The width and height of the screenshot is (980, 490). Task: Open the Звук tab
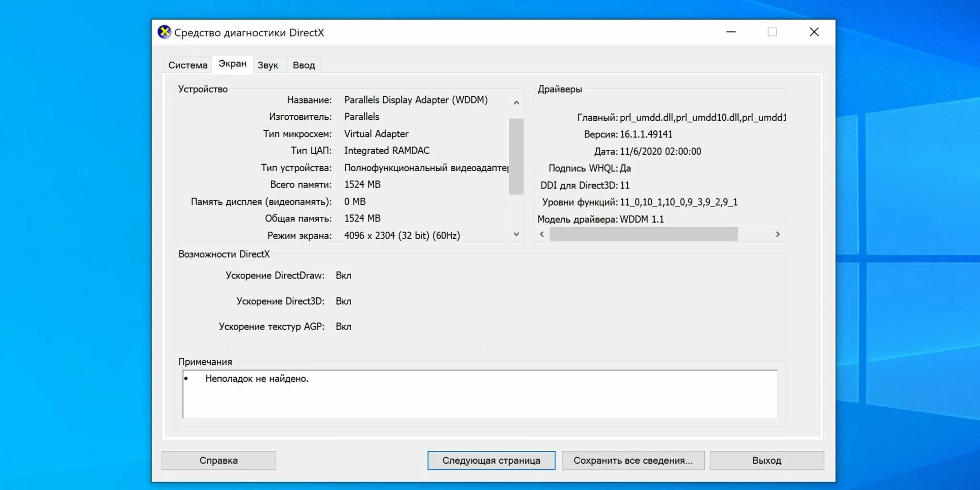(268, 65)
